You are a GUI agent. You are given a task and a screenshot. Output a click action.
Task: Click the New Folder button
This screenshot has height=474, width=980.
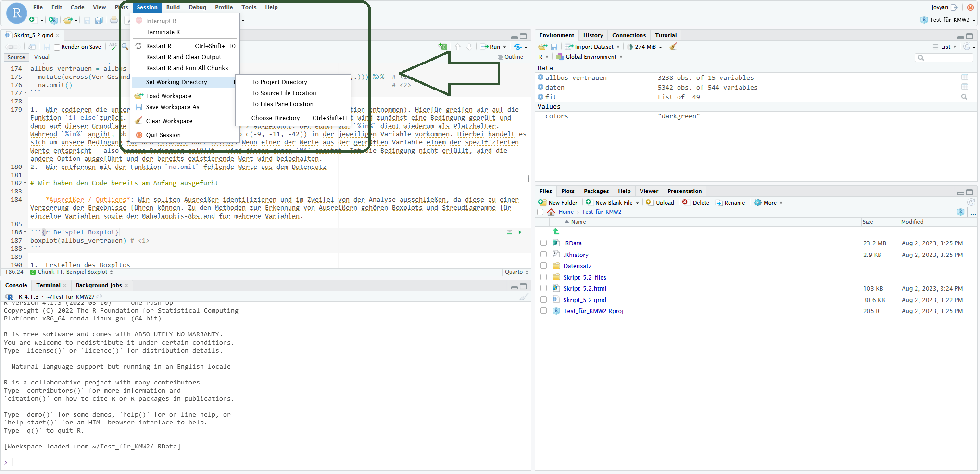tap(558, 203)
